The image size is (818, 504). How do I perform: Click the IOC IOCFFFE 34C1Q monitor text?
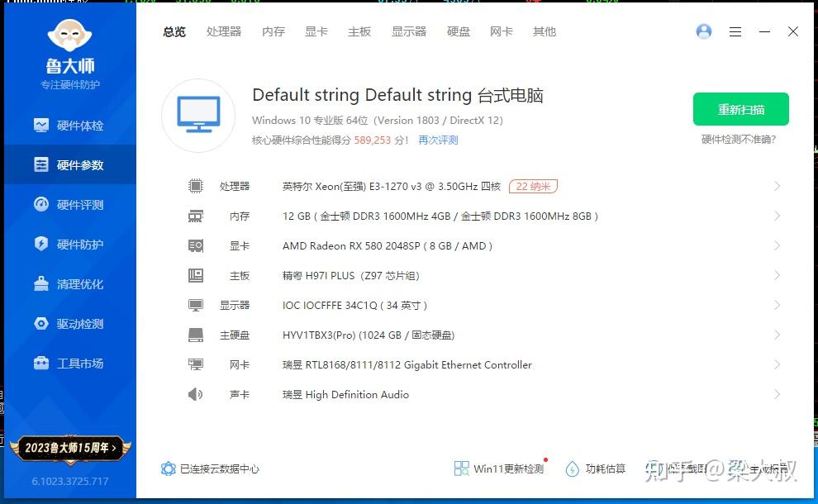[x=354, y=305]
